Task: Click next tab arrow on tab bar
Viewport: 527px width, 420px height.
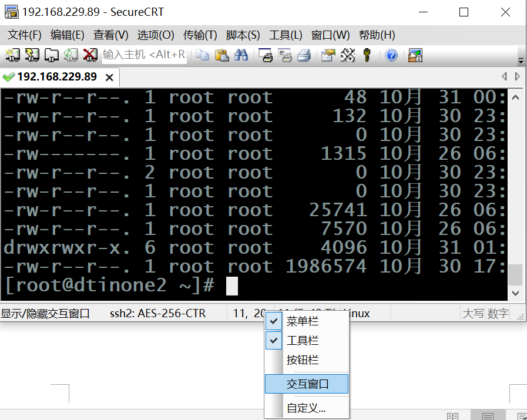Action: click(x=518, y=76)
